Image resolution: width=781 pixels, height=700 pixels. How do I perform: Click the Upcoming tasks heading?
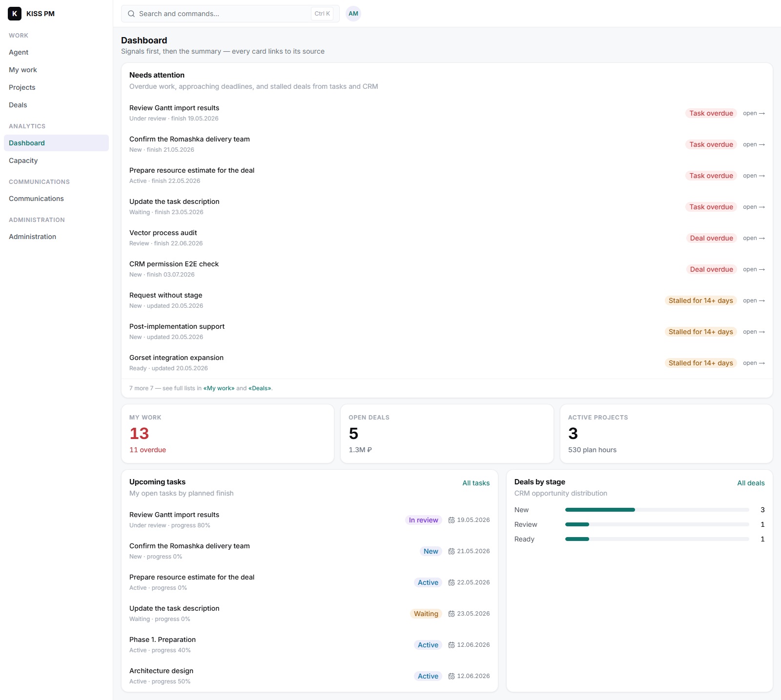click(157, 482)
